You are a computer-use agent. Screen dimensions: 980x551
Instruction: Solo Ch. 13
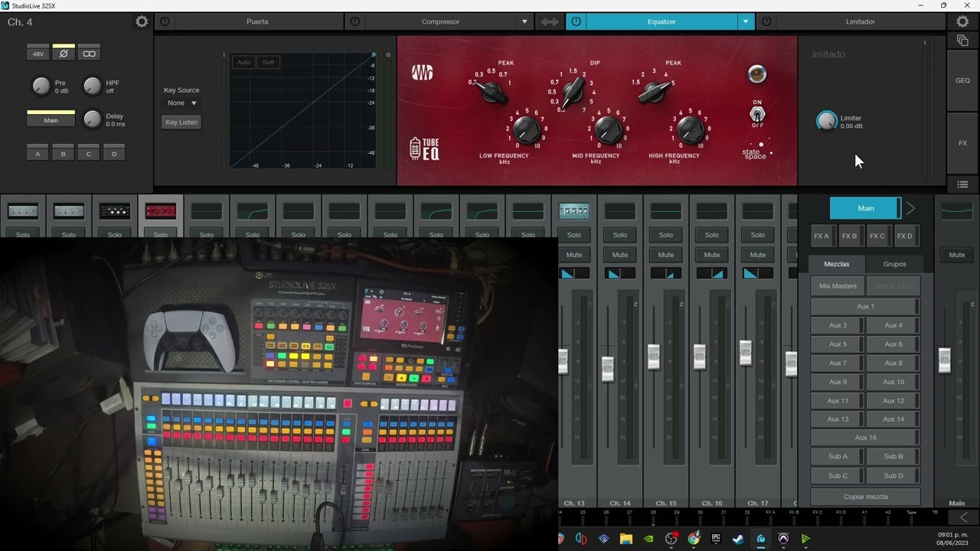[x=573, y=234]
